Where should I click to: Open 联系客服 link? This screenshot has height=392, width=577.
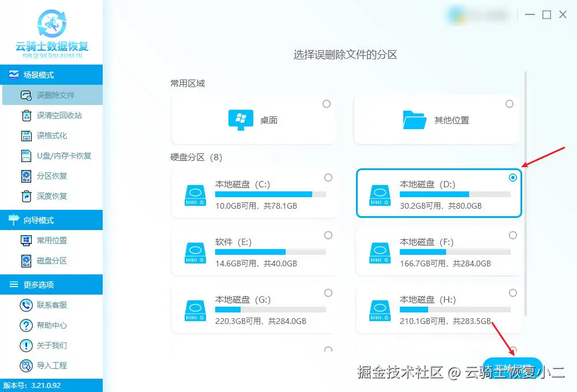point(51,305)
